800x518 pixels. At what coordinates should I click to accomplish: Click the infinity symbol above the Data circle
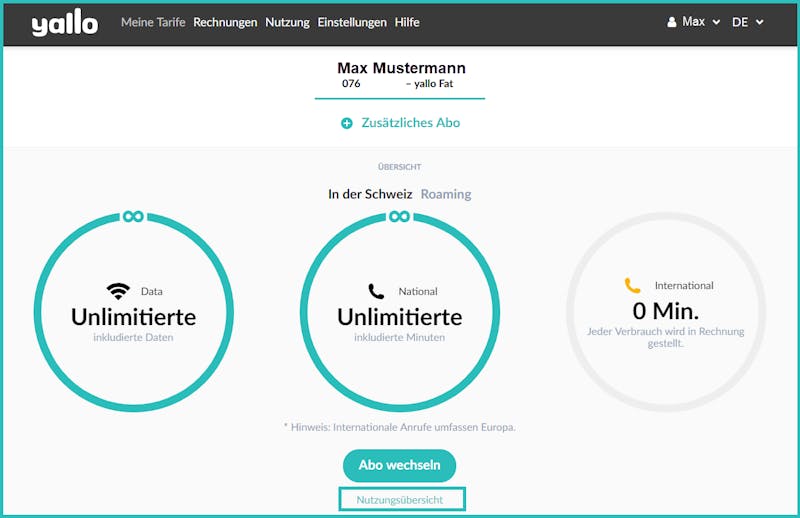pos(133,216)
